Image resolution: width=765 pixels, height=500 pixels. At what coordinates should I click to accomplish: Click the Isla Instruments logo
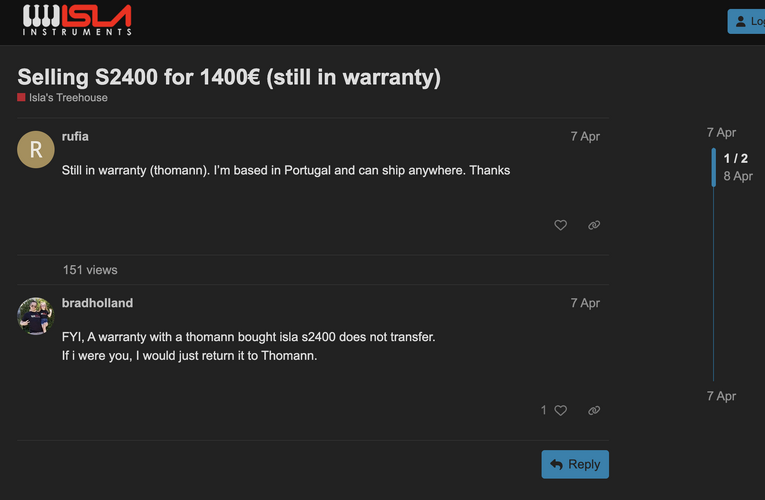pos(77,20)
